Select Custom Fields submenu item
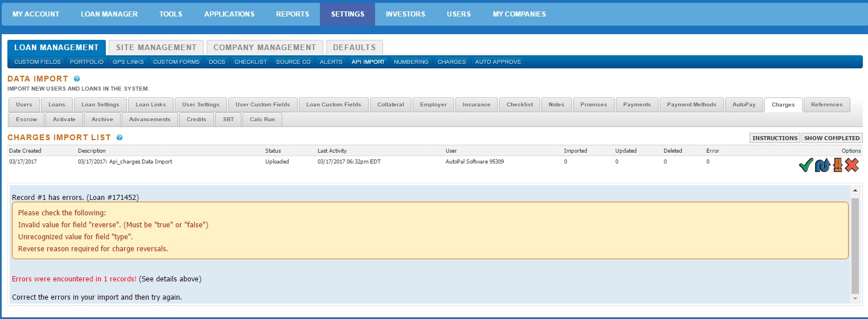Image resolution: width=868 pixels, height=319 pixels. click(38, 62)
